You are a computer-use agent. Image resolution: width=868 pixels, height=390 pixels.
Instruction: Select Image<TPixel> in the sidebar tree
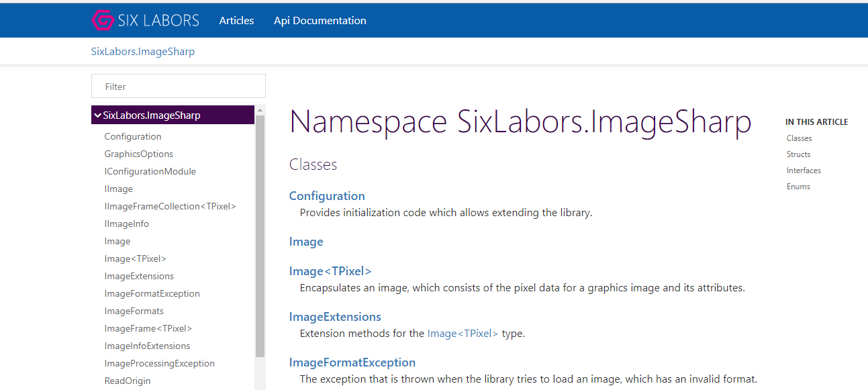tap(136, 258)
